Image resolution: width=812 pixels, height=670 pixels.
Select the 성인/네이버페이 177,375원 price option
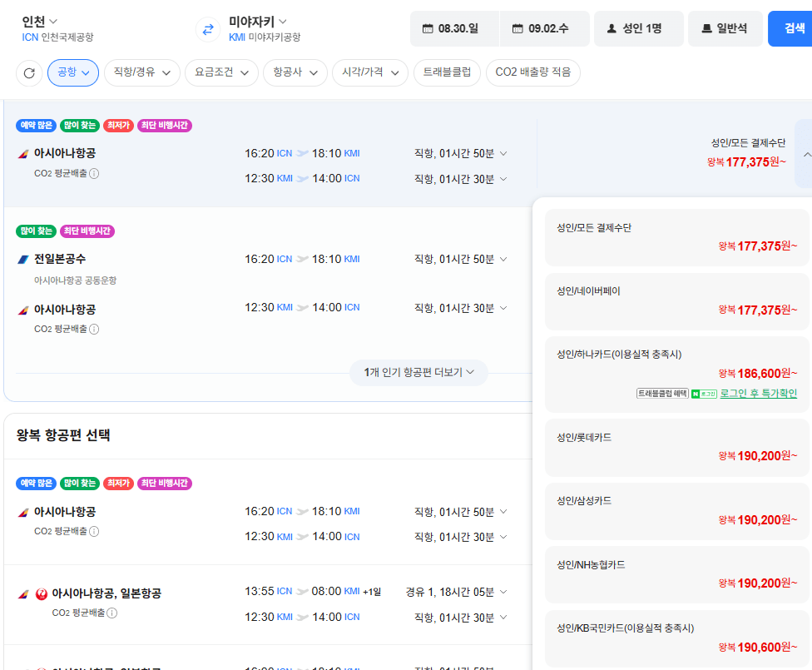677,301
